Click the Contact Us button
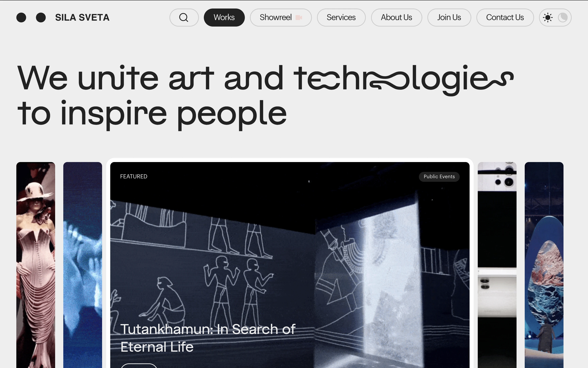The height and width of the screenshot is (368, 588). 505,18
